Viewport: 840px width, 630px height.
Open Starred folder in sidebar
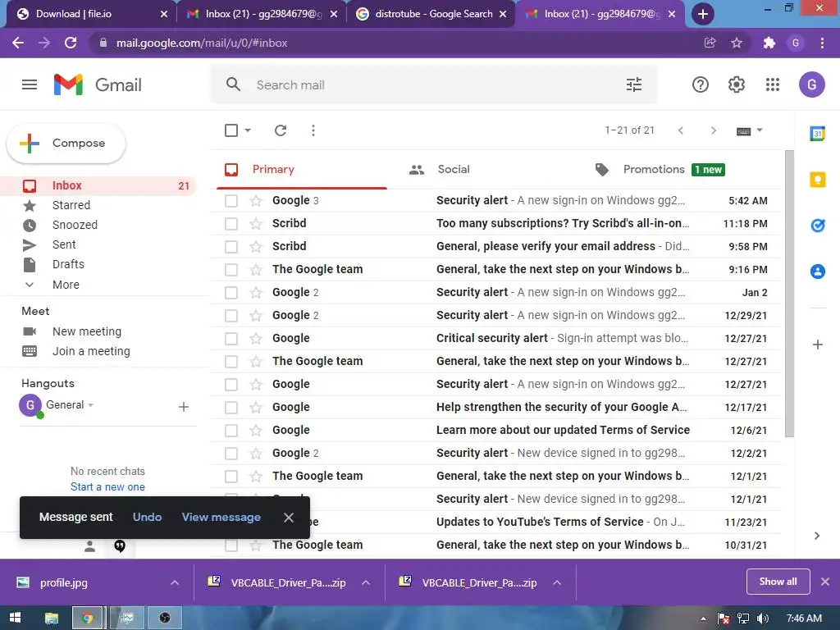pyautogui.click(x=71, y=205)
